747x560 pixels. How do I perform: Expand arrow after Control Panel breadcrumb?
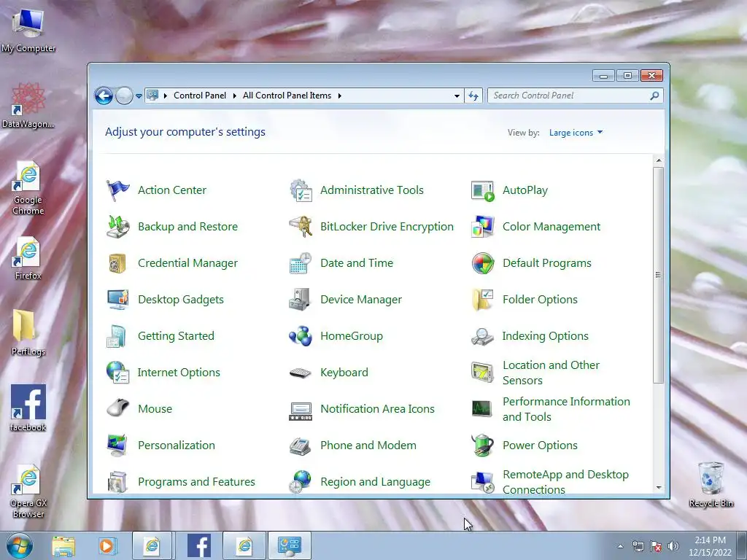[x=234, y=96]
